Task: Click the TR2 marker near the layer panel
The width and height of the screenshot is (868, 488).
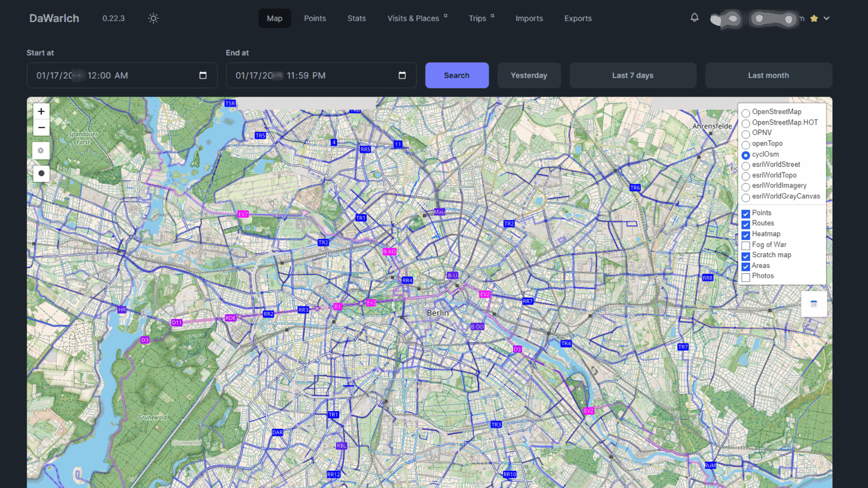Action: click(x=509, y=224)
